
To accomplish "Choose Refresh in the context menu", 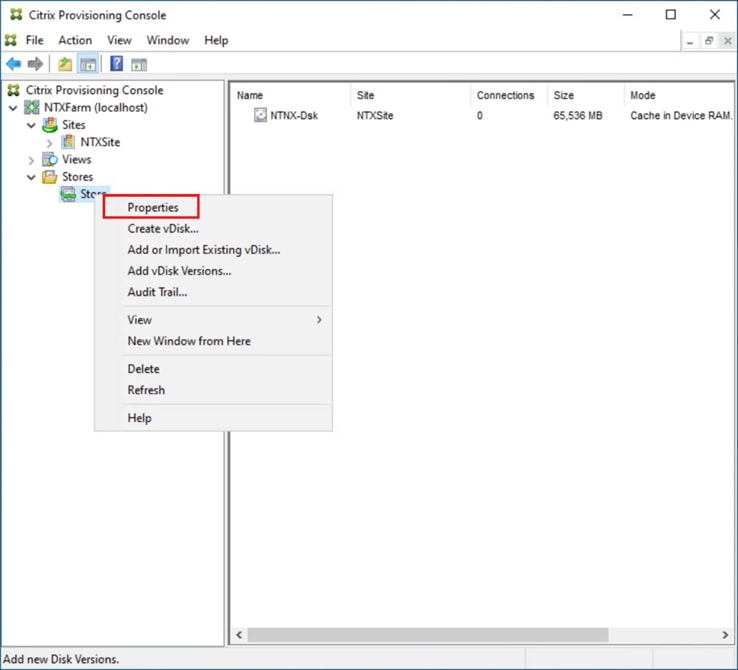I will coord(146,390).
